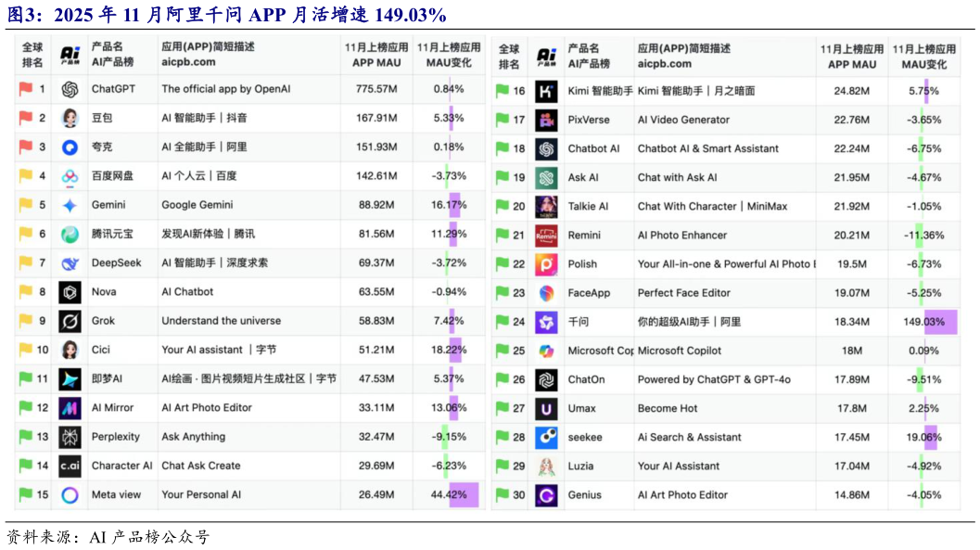980x550 pixels.
Task: Click the Luzia avatar icon
Action: click(546, 467)
